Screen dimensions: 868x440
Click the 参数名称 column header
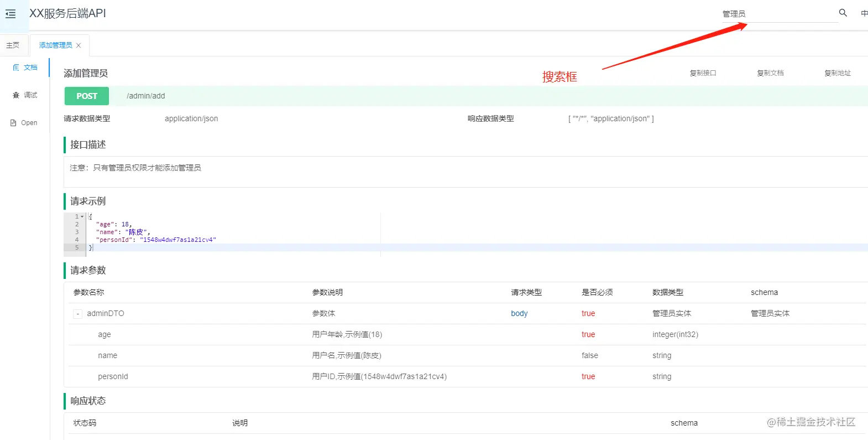click(x=88, y=292)
